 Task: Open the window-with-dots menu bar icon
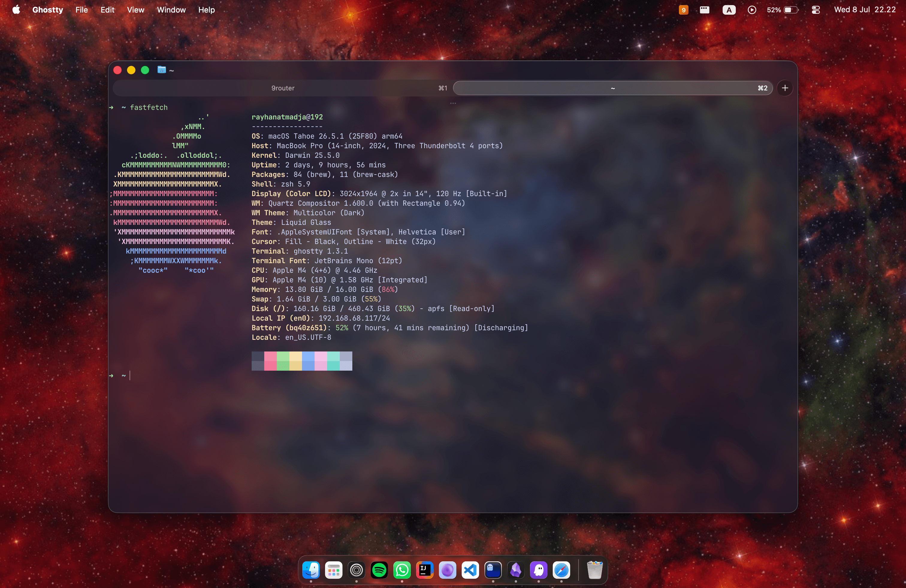click(705, 10)
